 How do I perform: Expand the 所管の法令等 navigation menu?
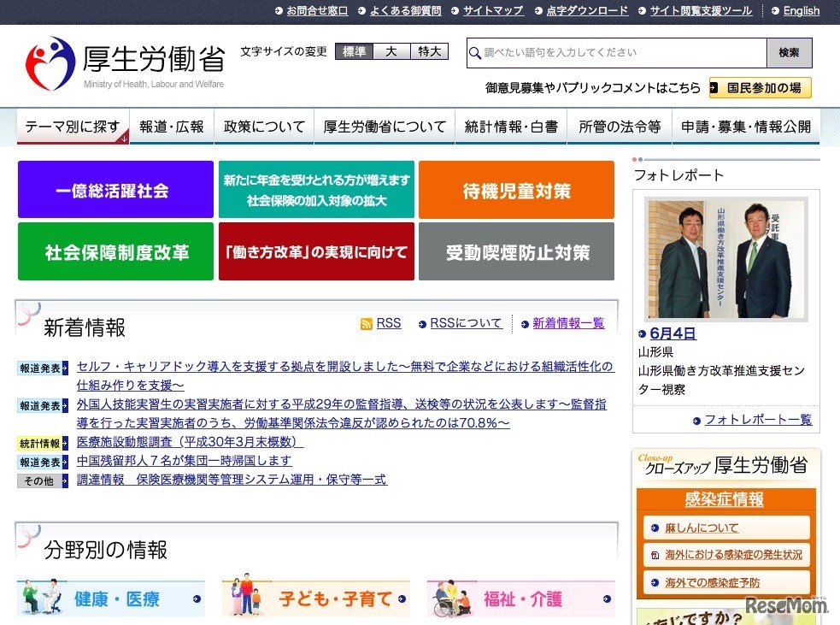620,126
